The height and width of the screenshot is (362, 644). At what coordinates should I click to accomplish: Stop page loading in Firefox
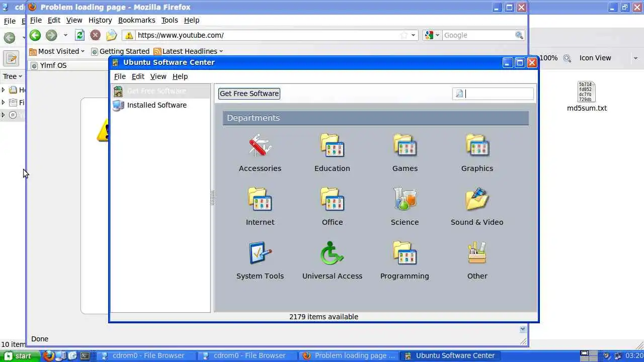coord(95,35)
